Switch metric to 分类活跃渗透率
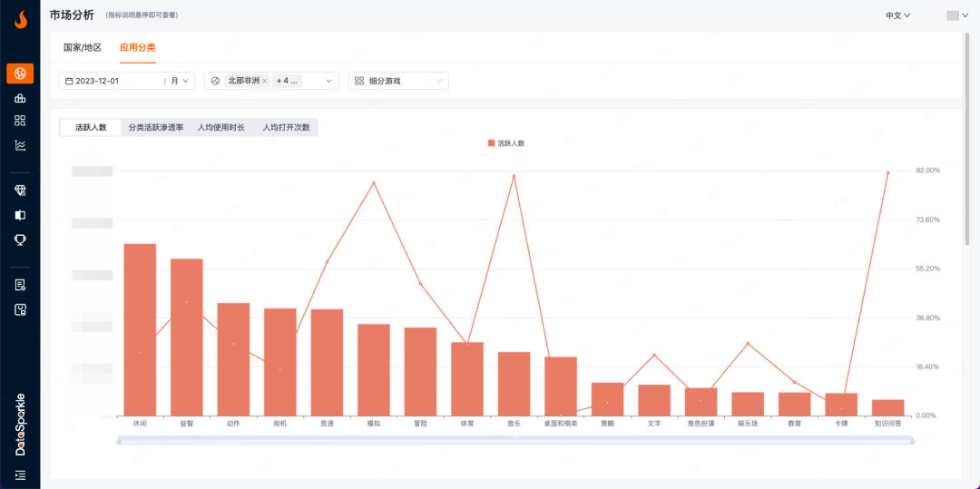This screenshot has width=980, height=489. click(x=156, y=128)
